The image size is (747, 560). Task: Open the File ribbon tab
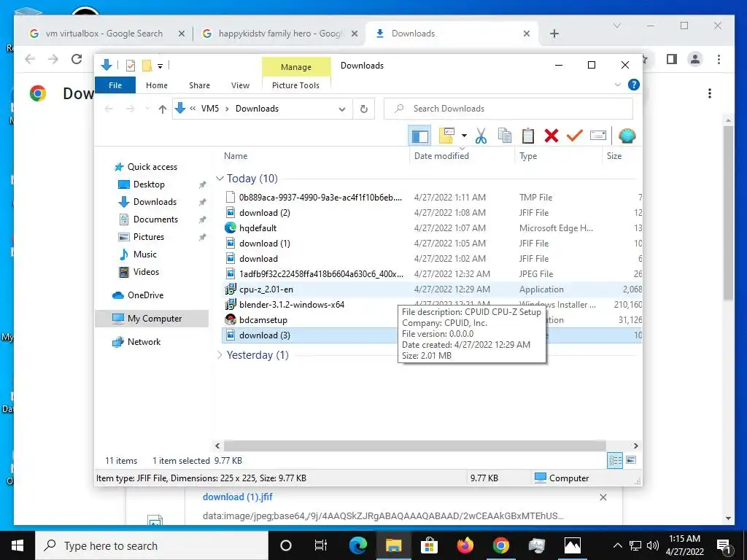115,85
